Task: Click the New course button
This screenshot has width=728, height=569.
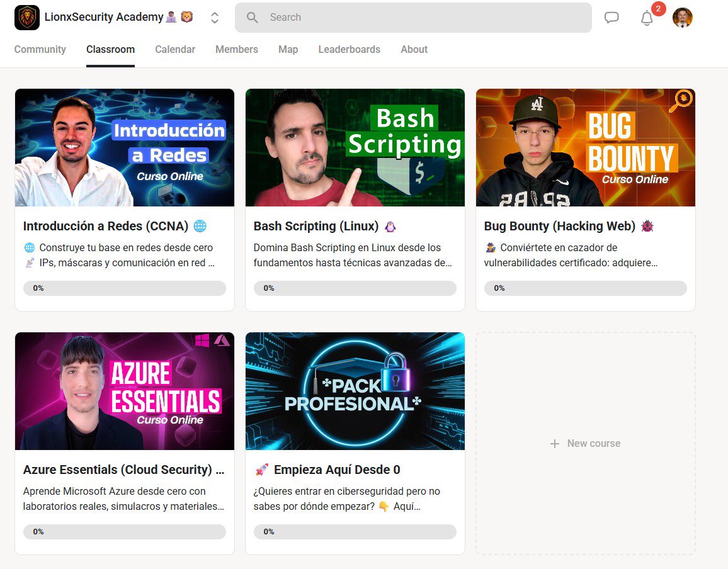Action: pyautogui.click(x=586, y=443)
